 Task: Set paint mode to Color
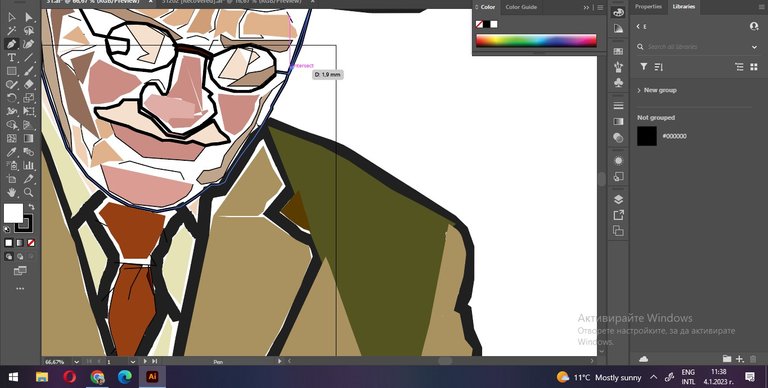pyautogui.click(x=9, y=243)
